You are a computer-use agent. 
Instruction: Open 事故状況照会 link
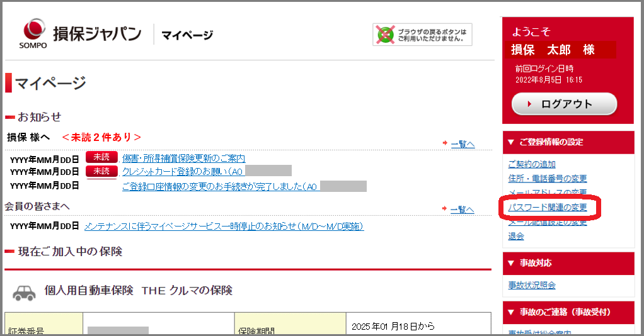[532, 285]
